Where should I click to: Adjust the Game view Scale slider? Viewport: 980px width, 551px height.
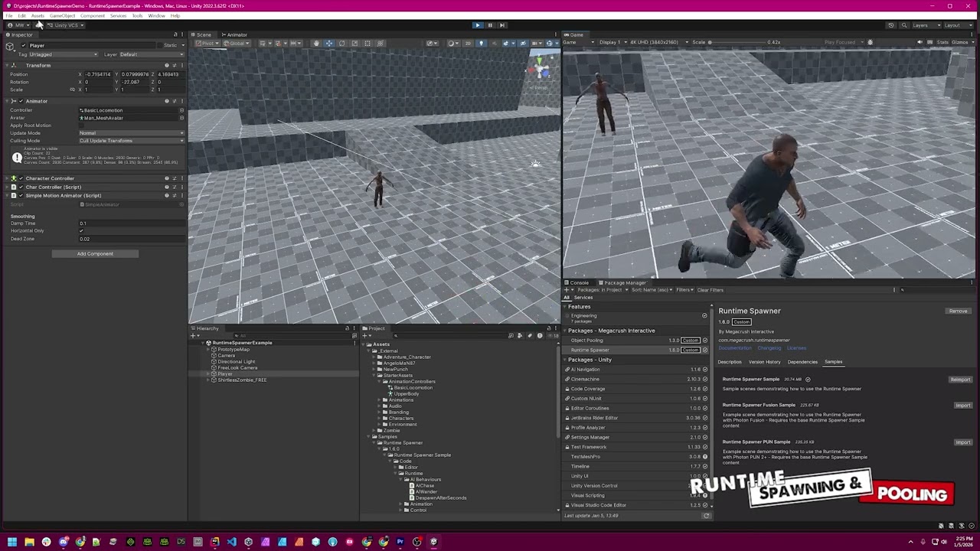point(736,42)
